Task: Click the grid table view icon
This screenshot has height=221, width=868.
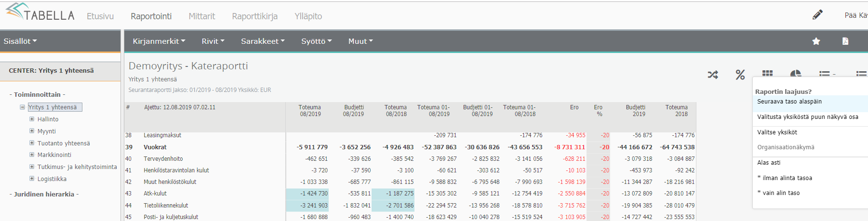Action: coord(768,74)
